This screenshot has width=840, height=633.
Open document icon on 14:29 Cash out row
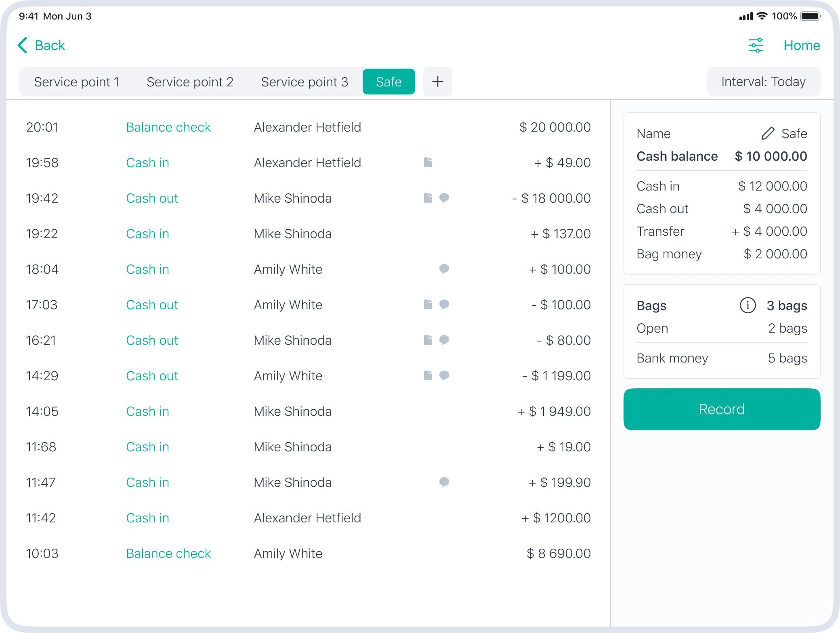click(x=428, y=375)
